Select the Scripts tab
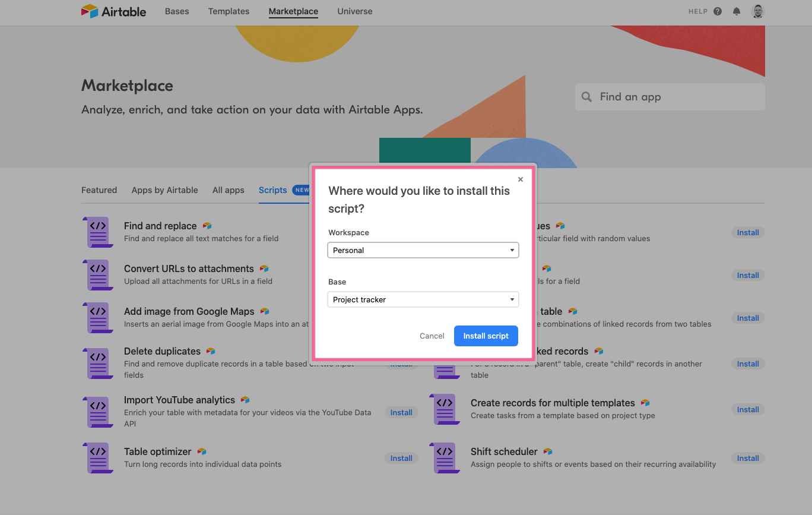 pyautogui.click(x=273, y=190)
